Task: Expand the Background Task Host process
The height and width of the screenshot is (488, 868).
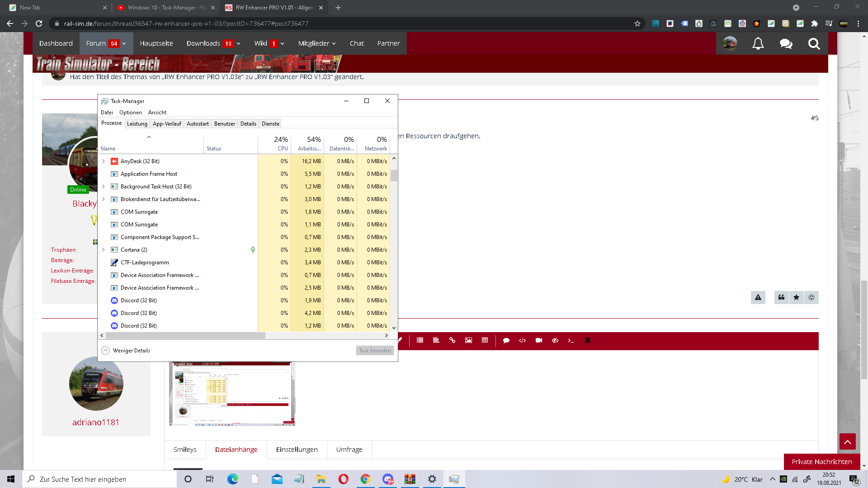Action: (104, 187)
